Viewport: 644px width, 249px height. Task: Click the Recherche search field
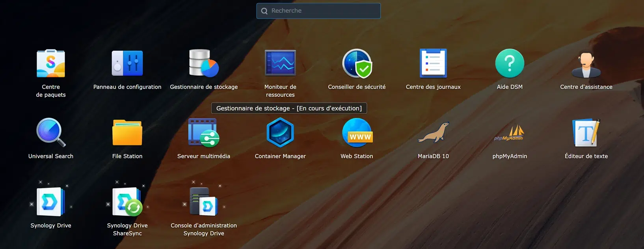point(318,11)
